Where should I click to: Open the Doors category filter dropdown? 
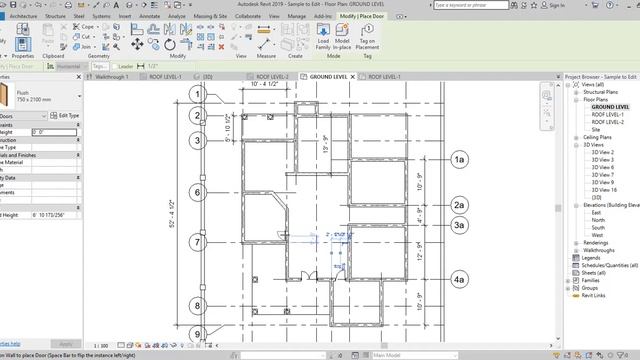[23, 116]
